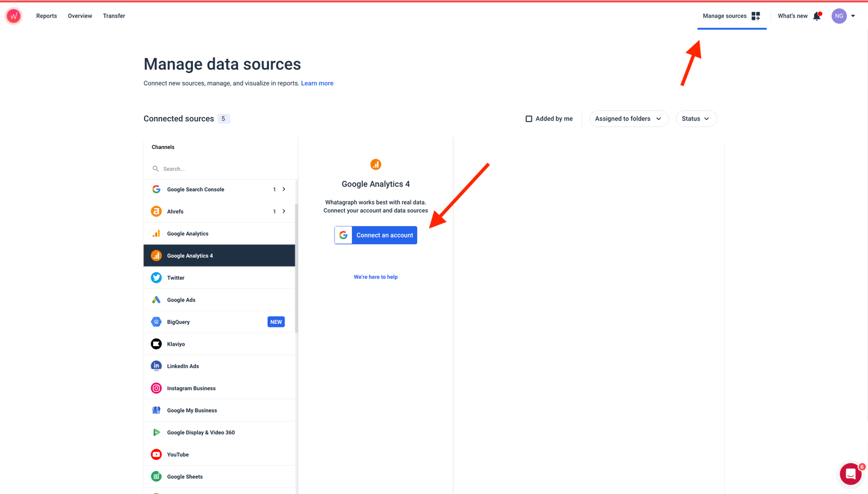Click the channels Search field
The width and height of the screenshot is (868, 494).
[223, 169]
